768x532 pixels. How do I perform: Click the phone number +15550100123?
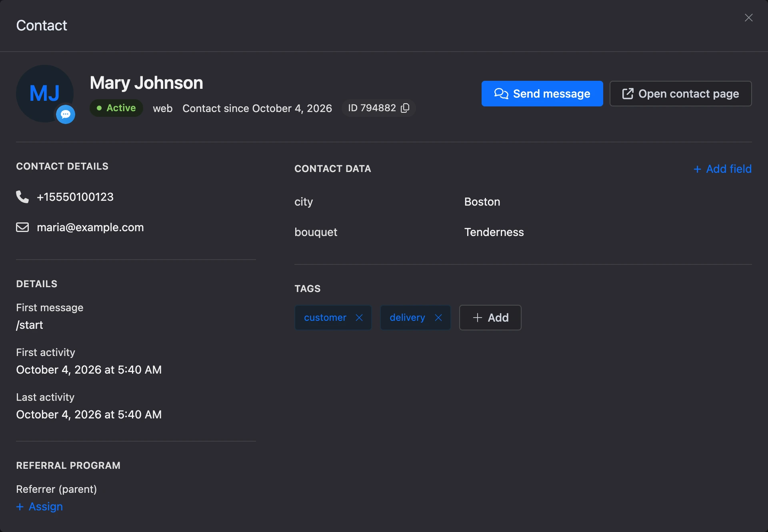(75, 197)
